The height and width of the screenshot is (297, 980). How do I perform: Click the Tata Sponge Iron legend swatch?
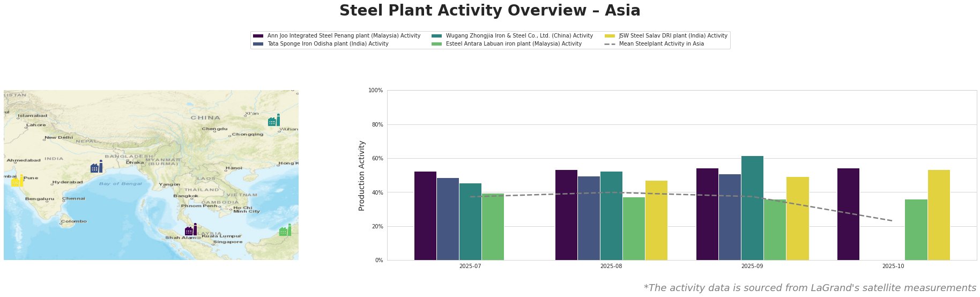tap(258, 44)
